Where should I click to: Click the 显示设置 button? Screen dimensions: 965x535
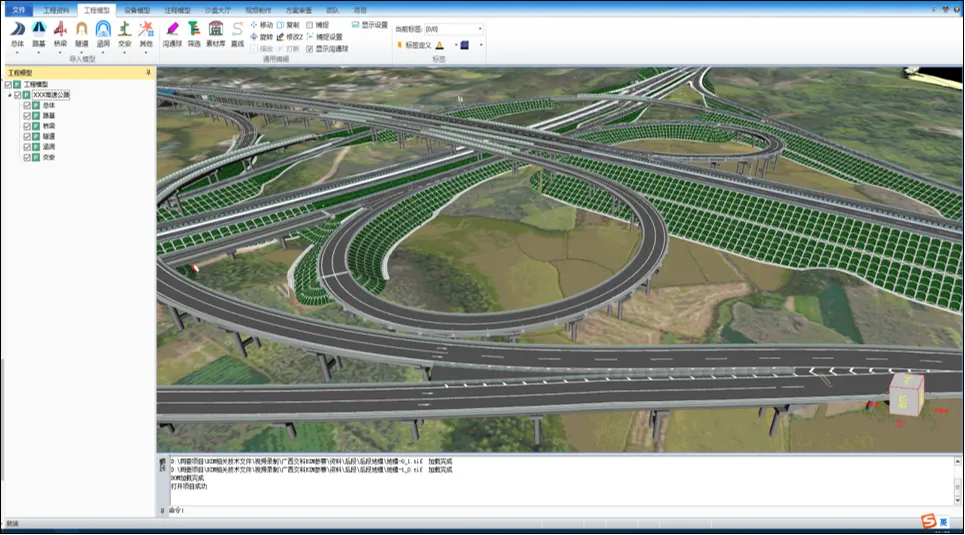point(369,24)
